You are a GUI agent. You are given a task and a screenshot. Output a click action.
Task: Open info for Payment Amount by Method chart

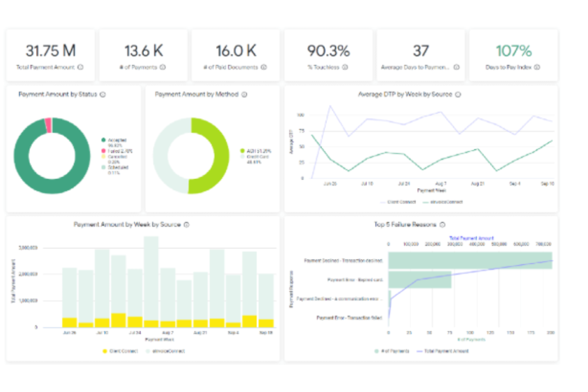click(244, 95)
